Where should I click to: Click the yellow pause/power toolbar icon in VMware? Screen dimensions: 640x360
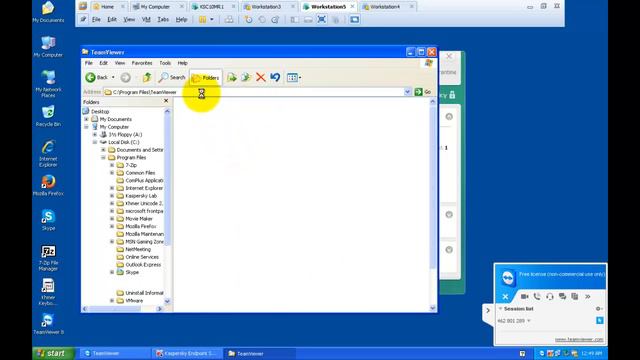point(202,20)
